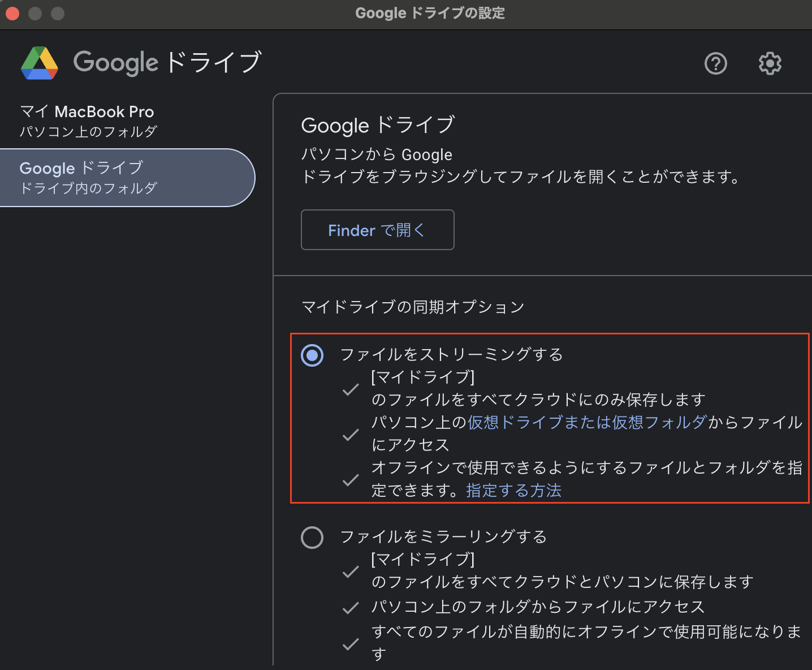Click the checkmark beside オフラインで使用できるファイル指定 text

click(x=351, y=480)
